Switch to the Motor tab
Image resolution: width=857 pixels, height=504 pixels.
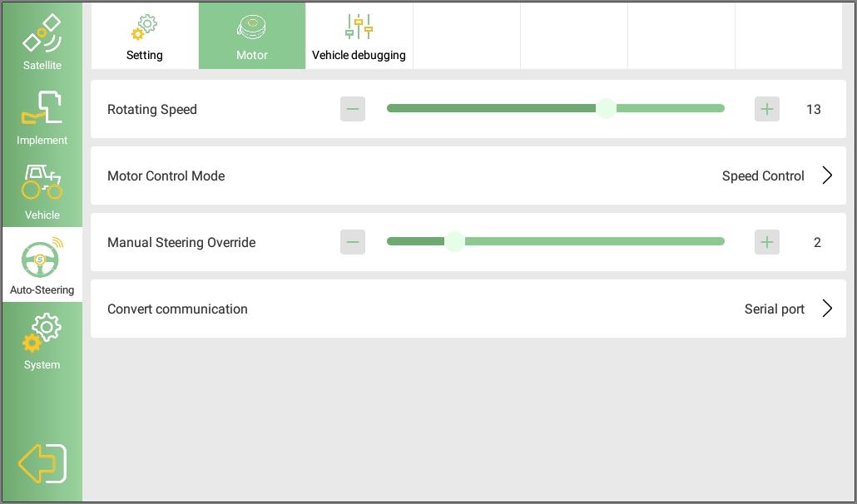[x=252, y=37]
